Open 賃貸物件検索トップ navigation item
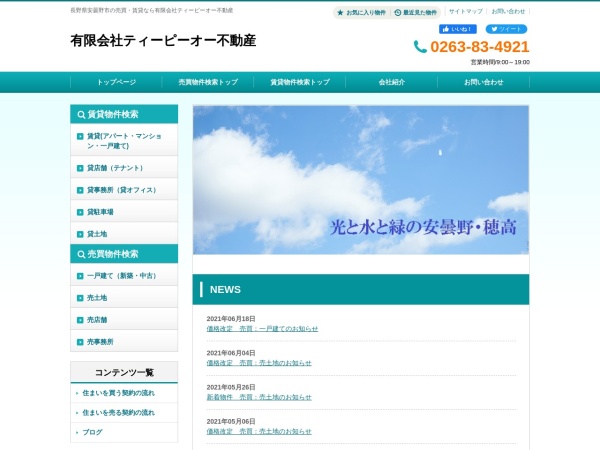 (300, 82)
